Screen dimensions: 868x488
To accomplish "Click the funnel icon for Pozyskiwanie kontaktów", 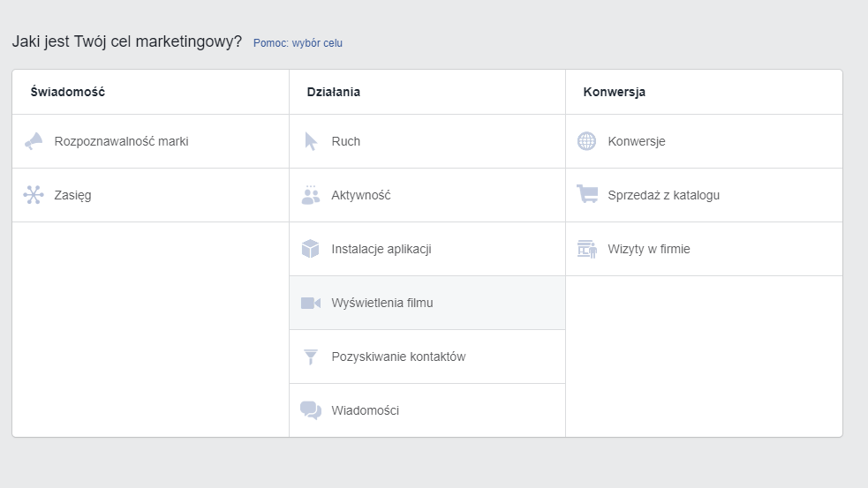I will pyautogui.click(x=311, y=357).
